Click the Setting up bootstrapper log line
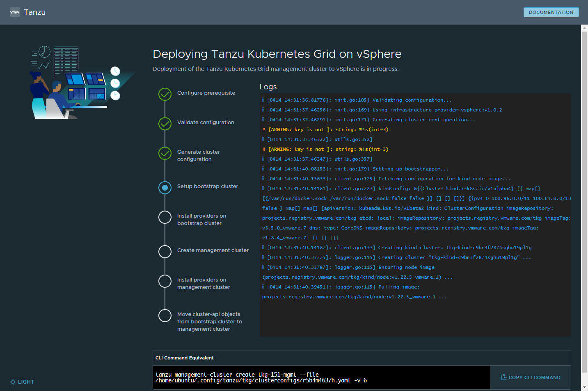Image resolution: width=588 pixels, height=391 pixels. [x=355, y=169]
